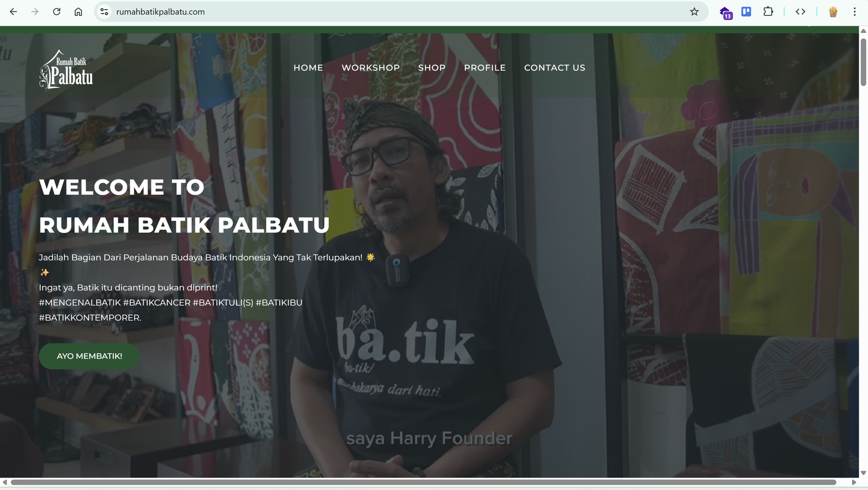
Task: Toggle the bookmark star for this page
Action: 694,11
